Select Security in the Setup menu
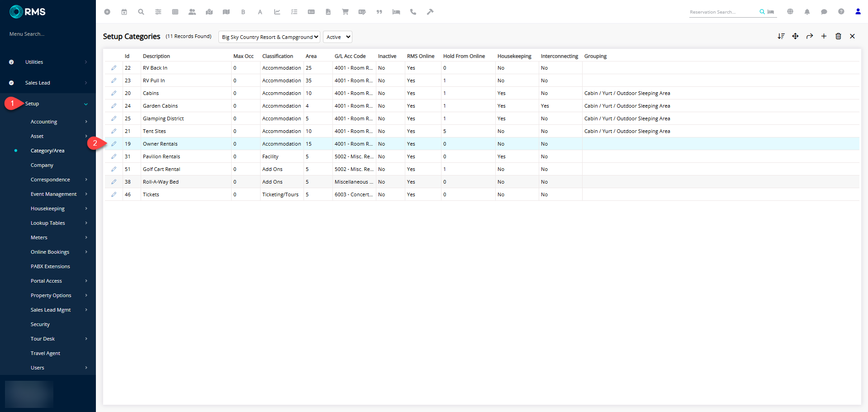Image resolution: width=868 pixels, height=412 pixels. click(40, 324)
